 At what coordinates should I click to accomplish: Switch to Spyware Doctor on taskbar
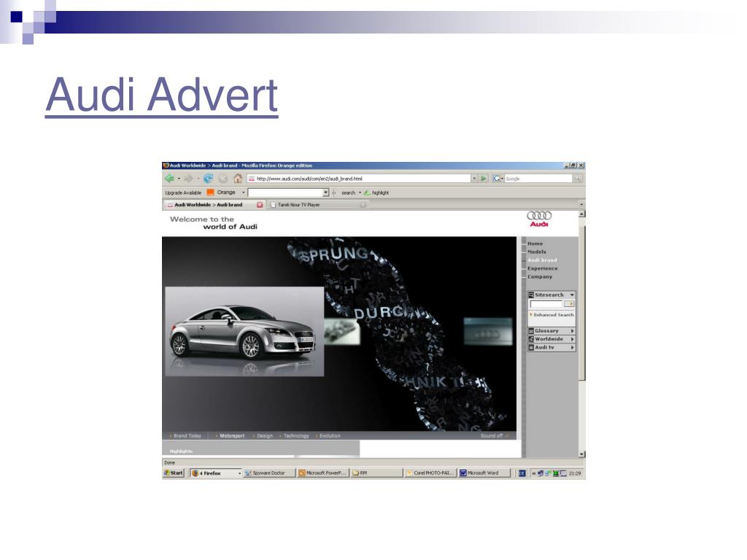pyautogui.click(x=268, y=472)
